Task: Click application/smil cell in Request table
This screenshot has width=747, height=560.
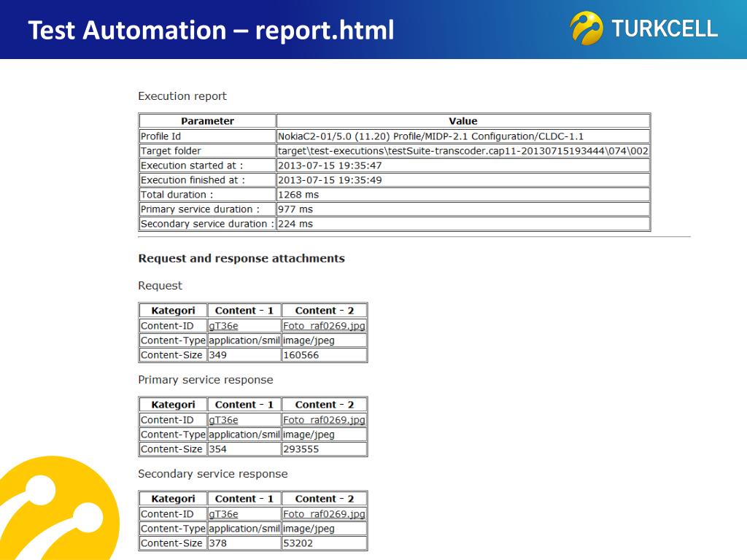Action: (244, 341)
